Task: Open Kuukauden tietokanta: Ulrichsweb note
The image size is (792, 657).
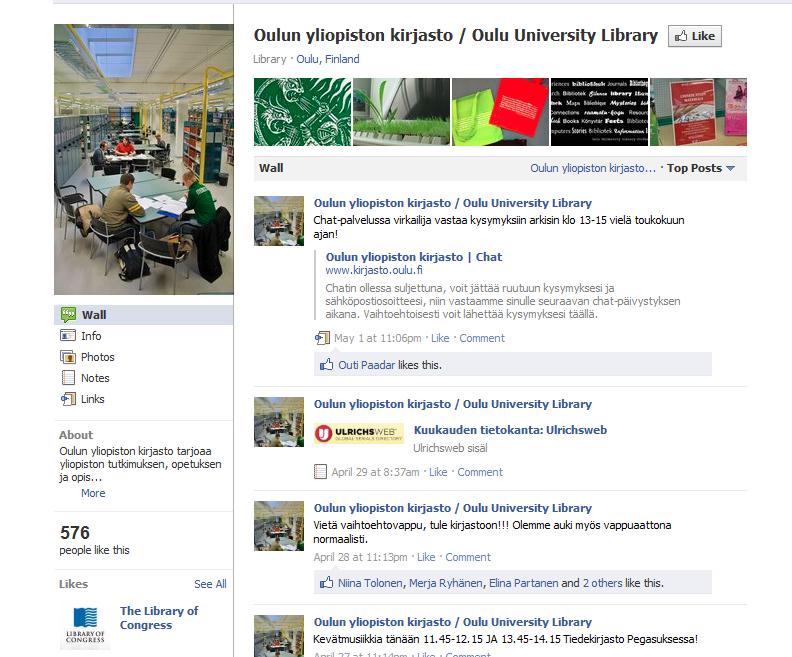Action: pos(510,430)
